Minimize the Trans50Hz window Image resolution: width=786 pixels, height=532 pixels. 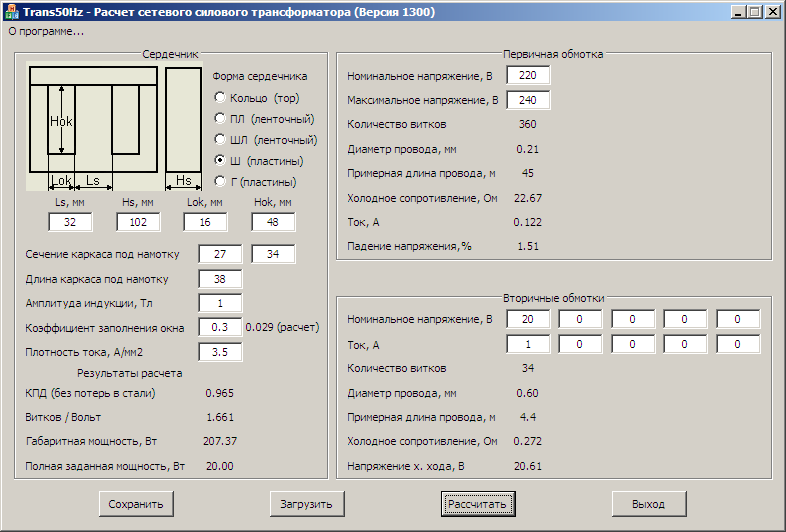point(737,12)
